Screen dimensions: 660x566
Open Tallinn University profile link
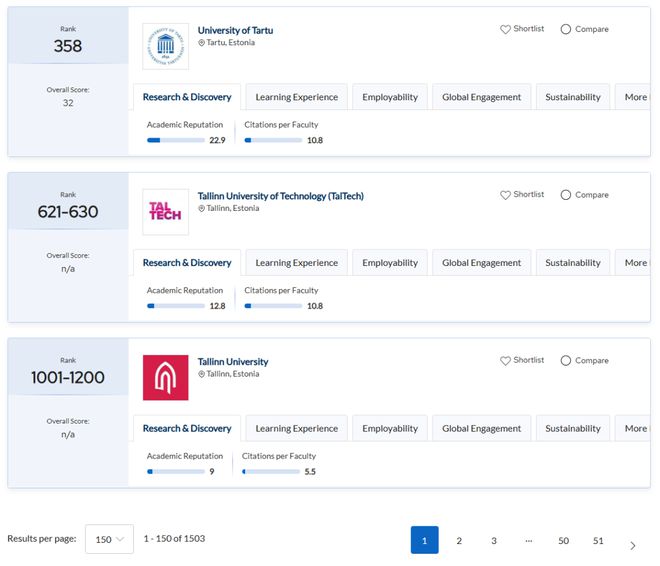[x=233, y=362]
